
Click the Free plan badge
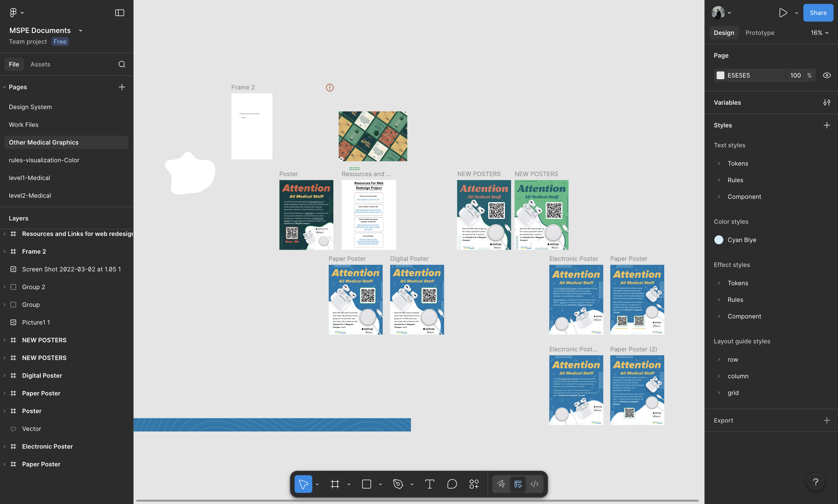(x=60, y=42)
